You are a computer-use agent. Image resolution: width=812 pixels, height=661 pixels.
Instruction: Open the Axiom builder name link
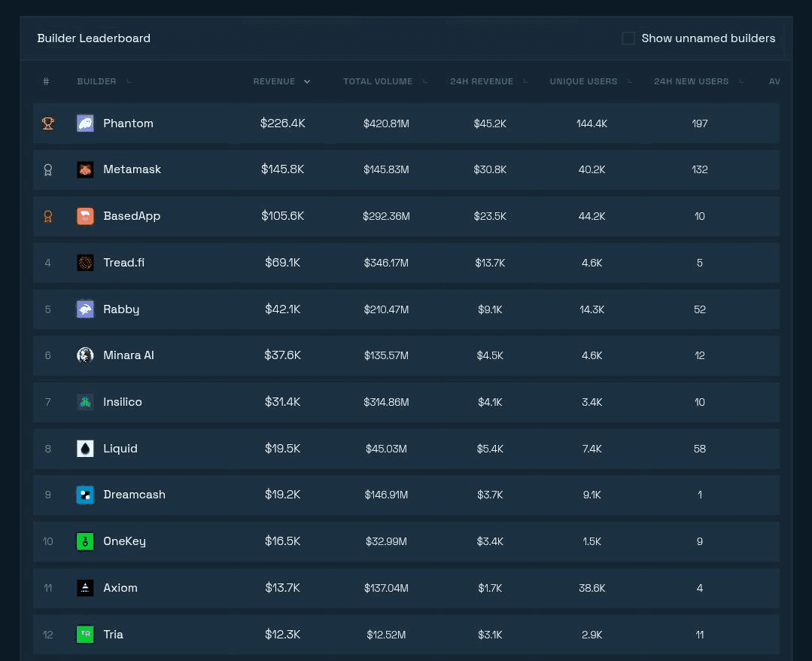(120, 588)
